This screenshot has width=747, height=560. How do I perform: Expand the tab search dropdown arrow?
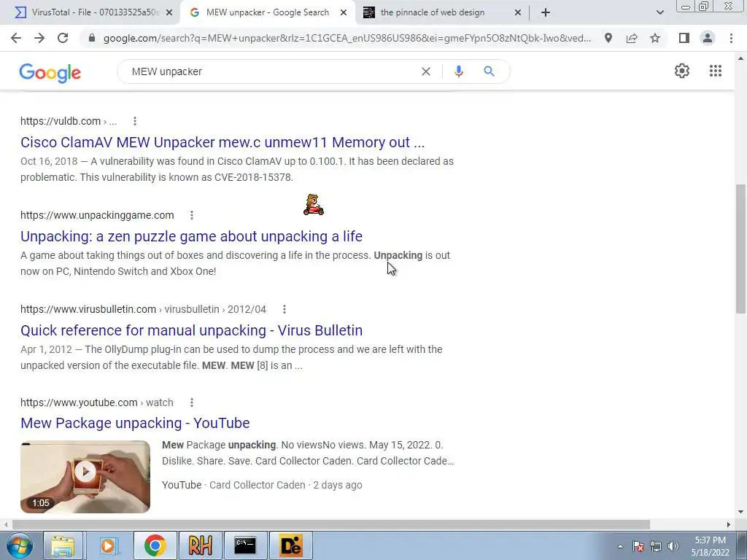[659, 13]
